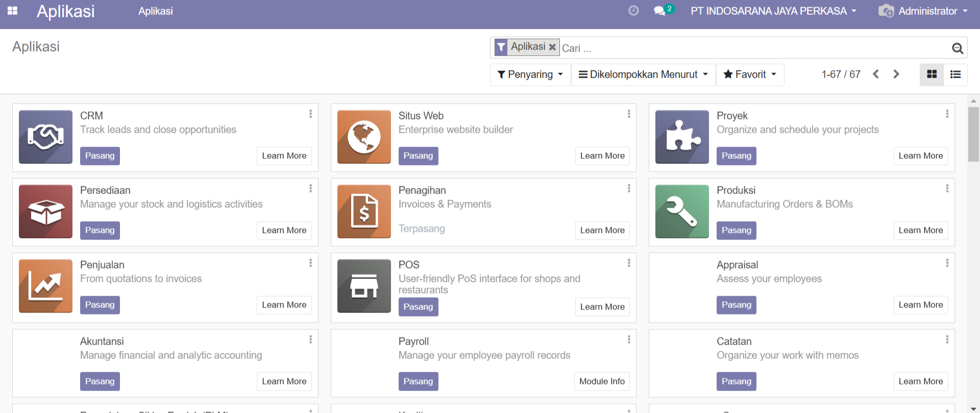Image resolution: width=980 pixels, height=413 pixels.
Task: Switch to kanban grid view
Action: (x=932, y=75)
